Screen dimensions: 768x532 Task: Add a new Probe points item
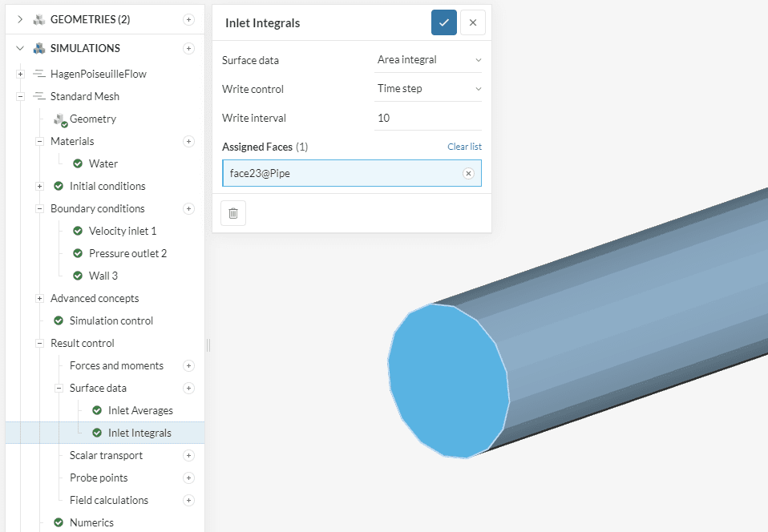(x=188, y=478)
